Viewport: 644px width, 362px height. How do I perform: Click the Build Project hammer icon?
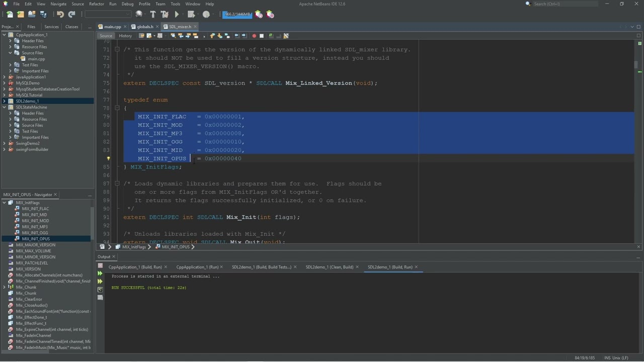(x=153, y=15)
